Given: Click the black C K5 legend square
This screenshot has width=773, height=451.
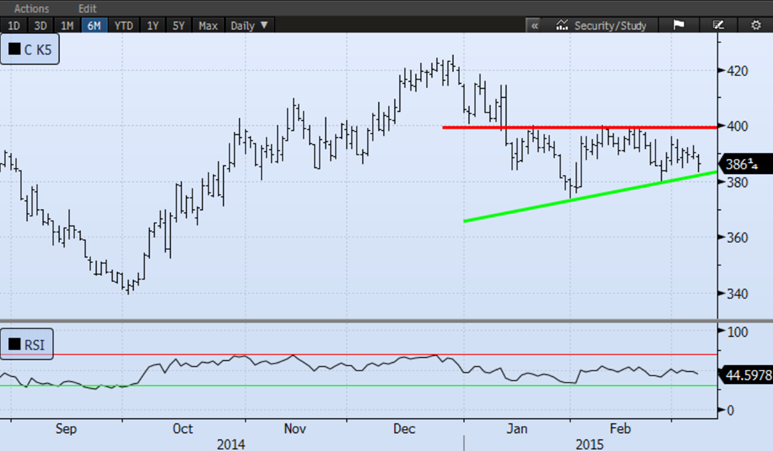Looking at the screenshot, I should tap(15, 48).
